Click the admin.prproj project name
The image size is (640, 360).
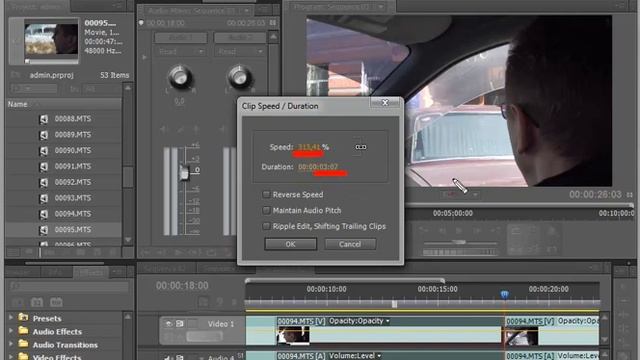51,76
